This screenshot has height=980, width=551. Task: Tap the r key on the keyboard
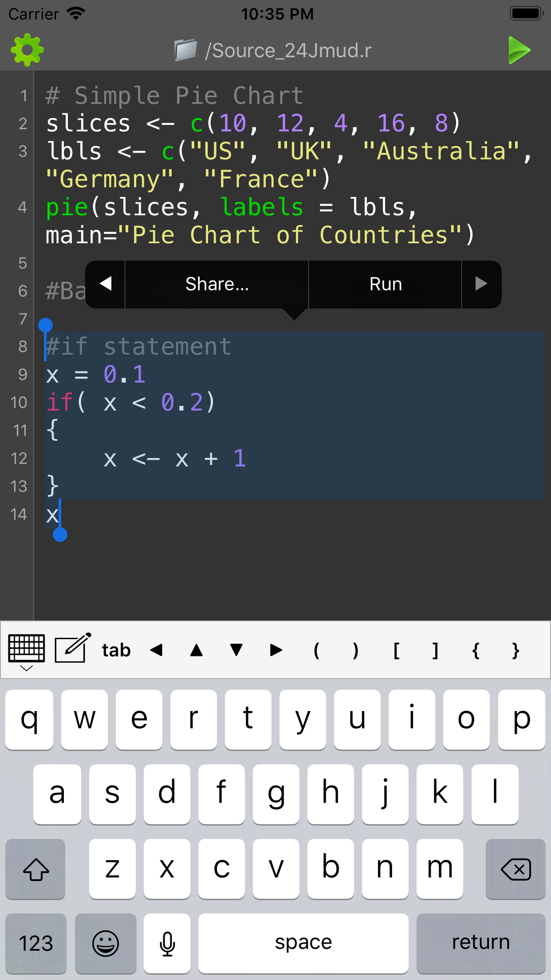click(193, 719)
